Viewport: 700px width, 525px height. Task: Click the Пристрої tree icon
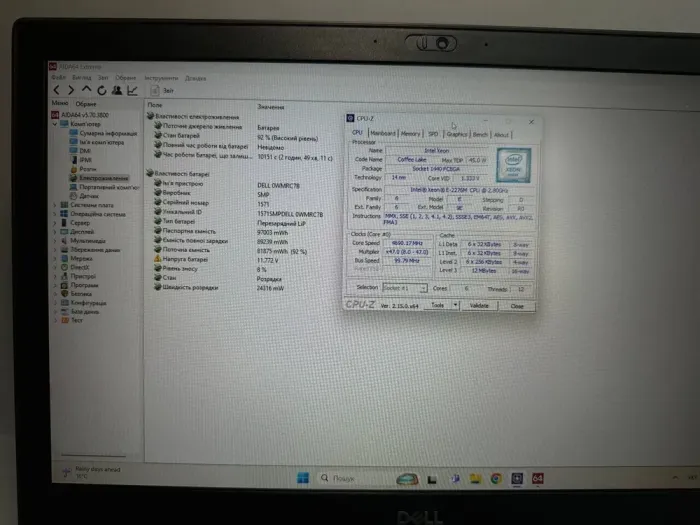tap(64, 276)
